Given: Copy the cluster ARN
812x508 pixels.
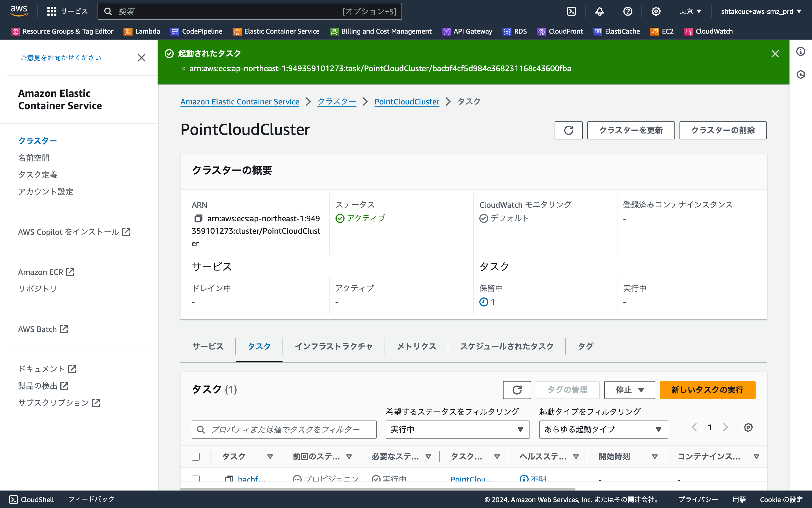Looking at the screenshot, I should [198, 218].
